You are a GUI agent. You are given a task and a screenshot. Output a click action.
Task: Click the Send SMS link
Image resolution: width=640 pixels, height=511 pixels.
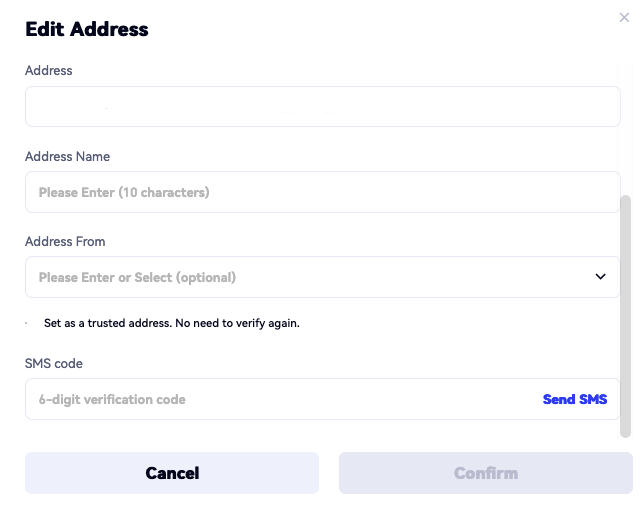pos(574,399)
